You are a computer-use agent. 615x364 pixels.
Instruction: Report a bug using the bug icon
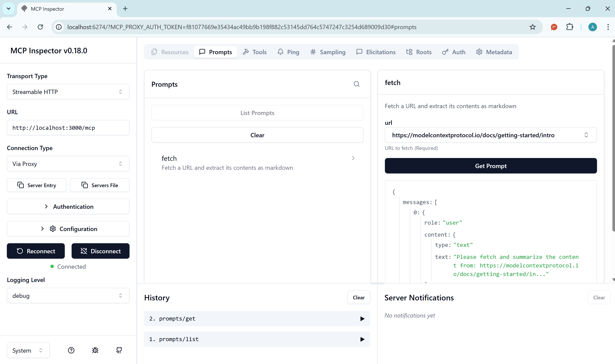tap(95, 350)
